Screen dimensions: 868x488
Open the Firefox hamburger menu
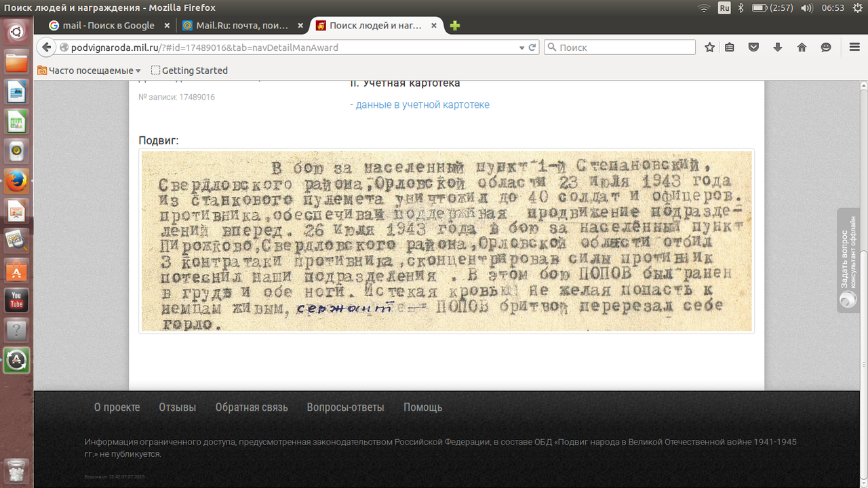tap(854, 47)
